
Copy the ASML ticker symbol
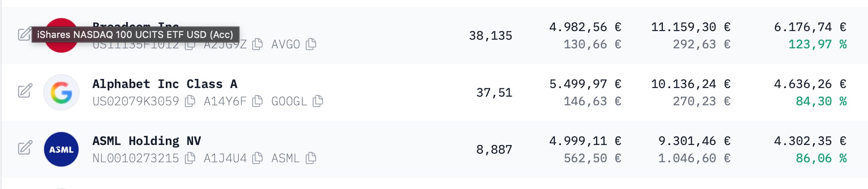pos(311,158)
